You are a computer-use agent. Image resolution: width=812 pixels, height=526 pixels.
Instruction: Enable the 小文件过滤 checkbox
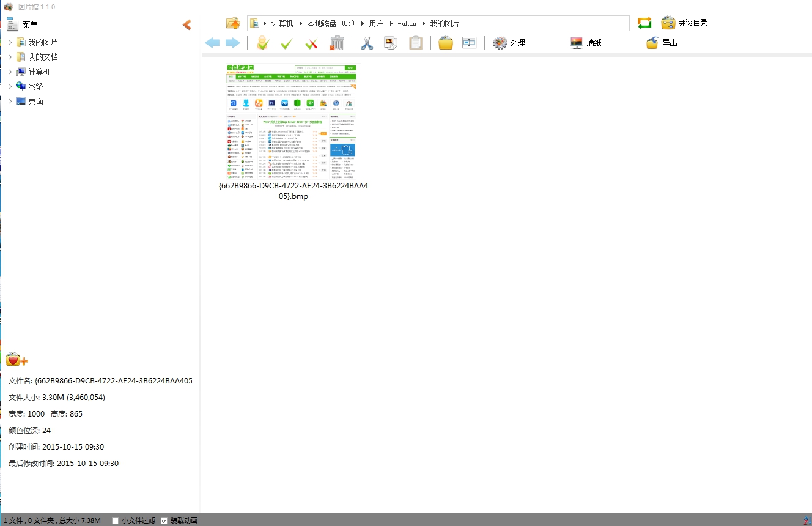[116, 520]
